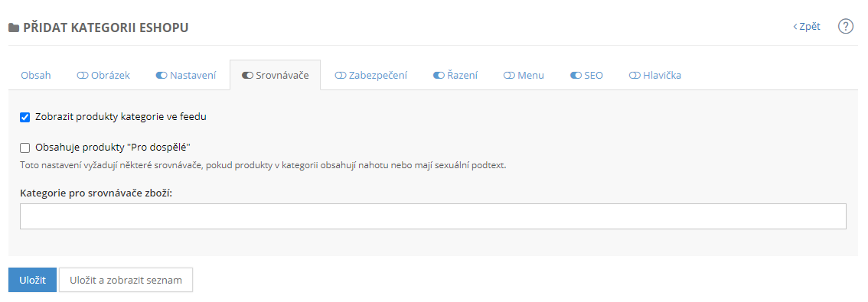868x302 pixels.
Task: Open the Zabezpečení tab label
Action: pyautogui.click(x=378, y=75)
